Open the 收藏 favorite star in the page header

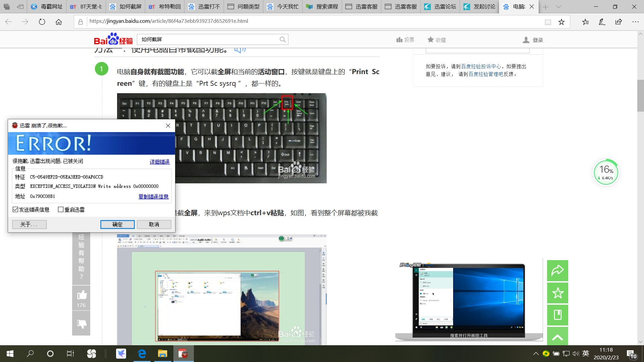pyautogui.click(x=431, y=40)
